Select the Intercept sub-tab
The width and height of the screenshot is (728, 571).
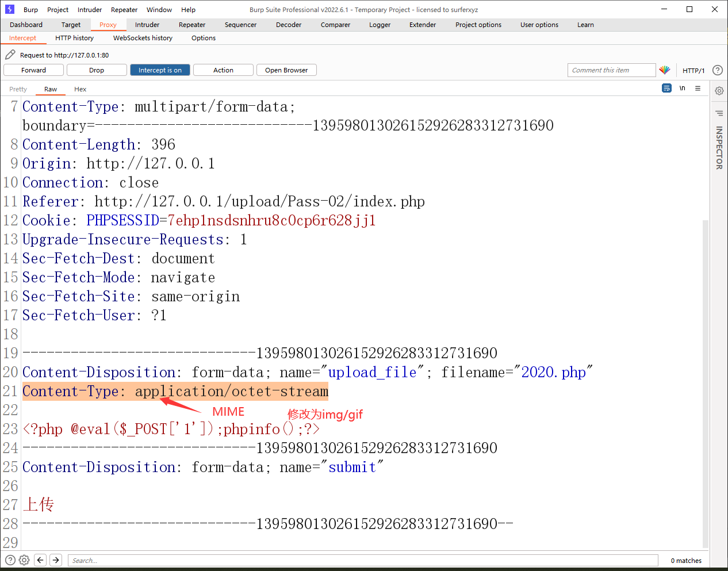[x=22, y=38]
